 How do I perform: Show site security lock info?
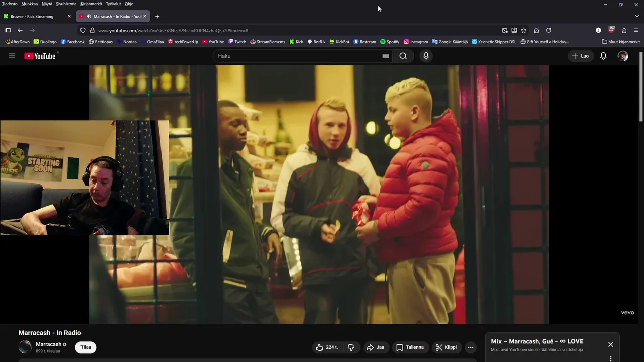[x=92, y=30]
